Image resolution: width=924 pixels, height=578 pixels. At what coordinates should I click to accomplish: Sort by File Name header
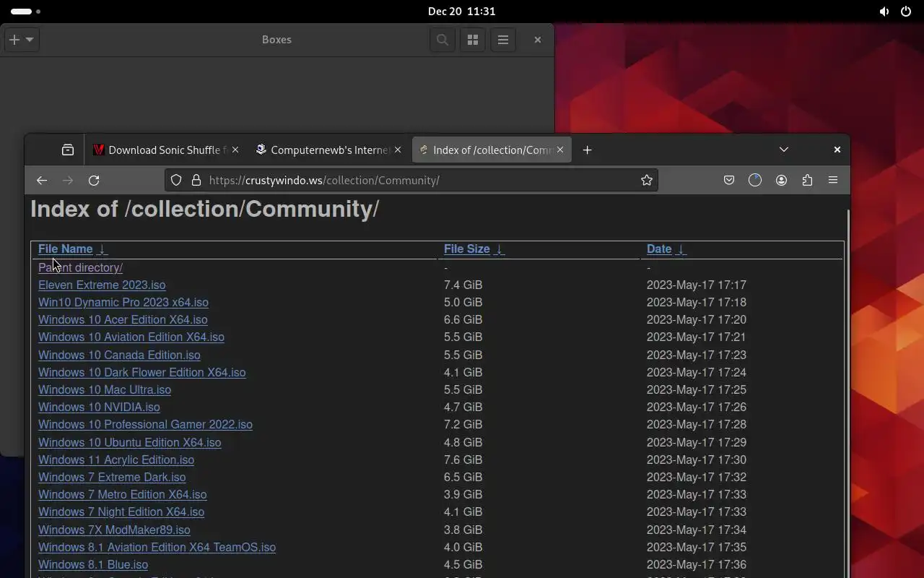pyautogui.click(x=66, y=249)
